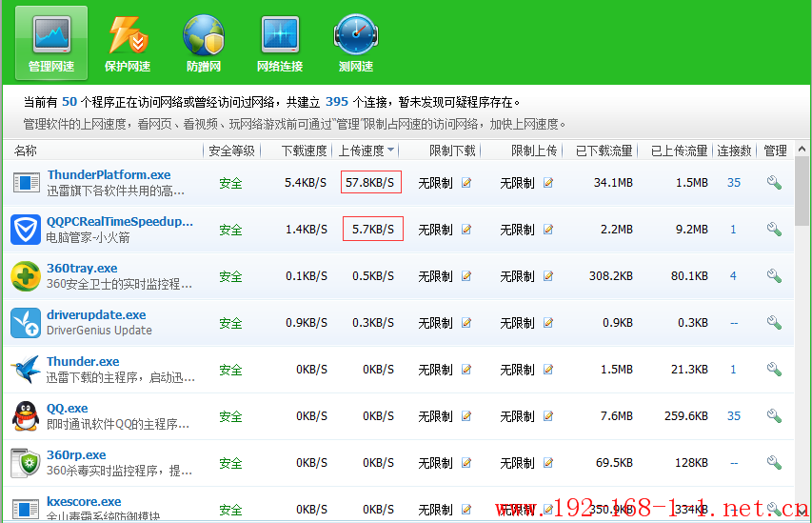Open the 测网速 speed test tab
The image size is (812, 523).
pyautogui.click(x=356, y=43)
